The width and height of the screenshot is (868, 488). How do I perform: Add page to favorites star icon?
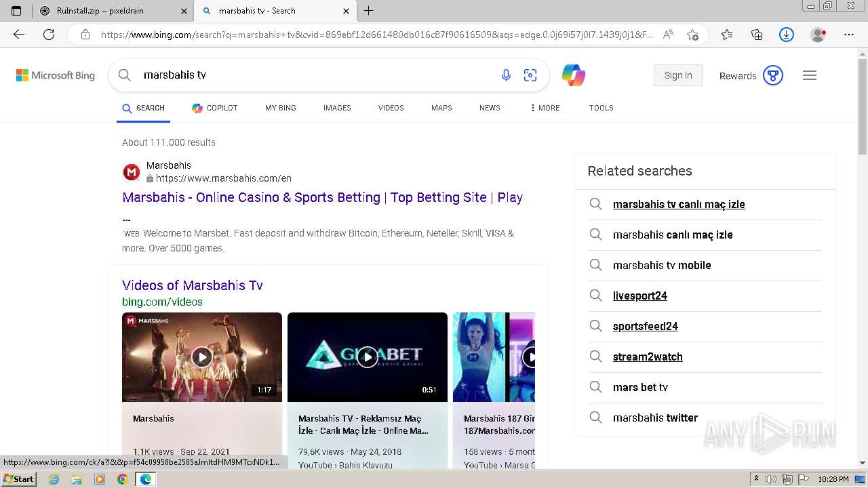tap(692, 35)
